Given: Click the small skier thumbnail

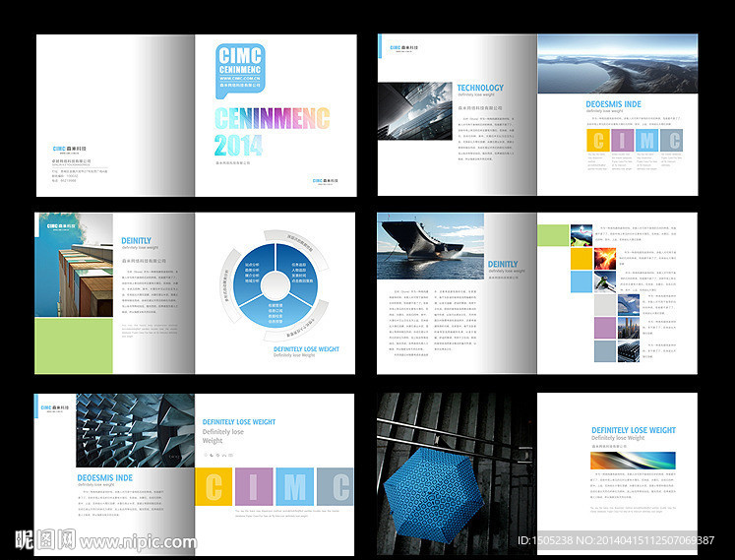Looking at the screenshot, I should pyautogui.click(x=605, y=281).
